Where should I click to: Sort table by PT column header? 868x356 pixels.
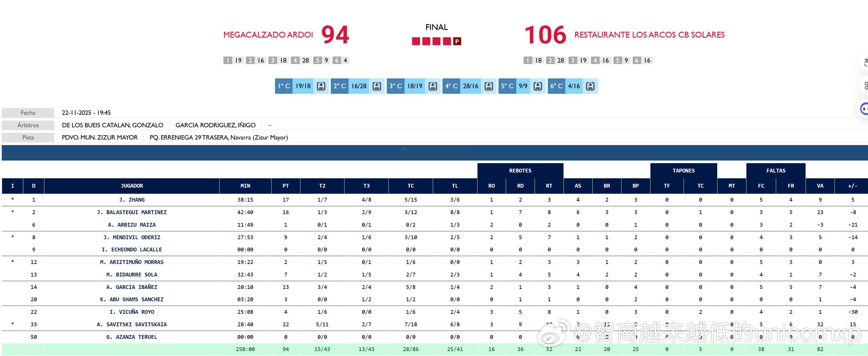point(286,186)
